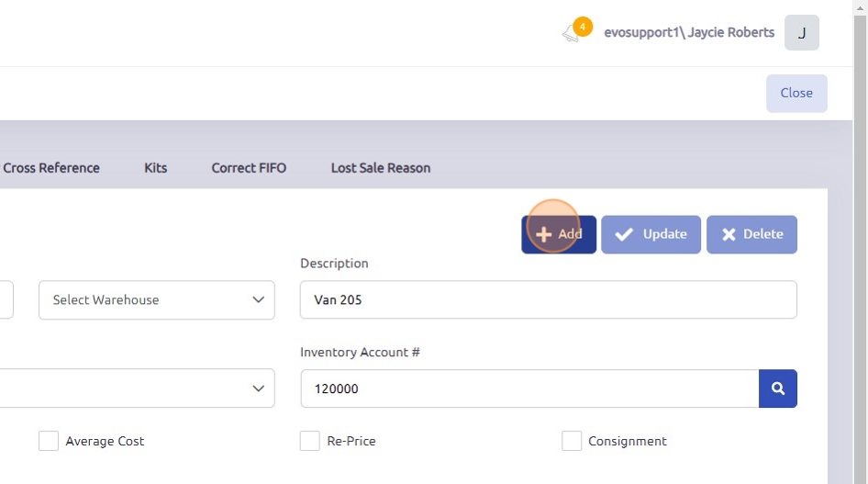Go to the Correct FIFO tab

coord(249,168)
